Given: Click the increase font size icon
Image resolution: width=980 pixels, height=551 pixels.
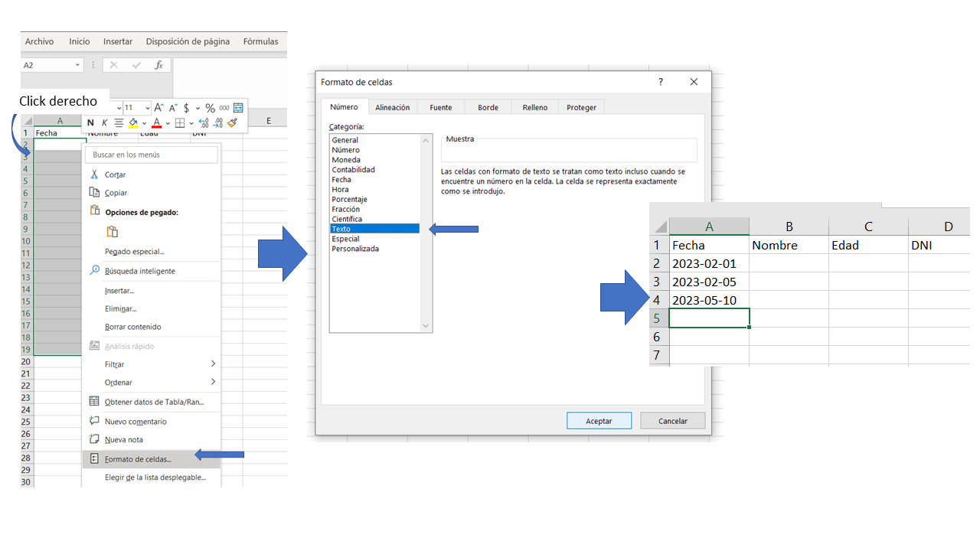Looking at the screenshot, I should coord(158,108).
